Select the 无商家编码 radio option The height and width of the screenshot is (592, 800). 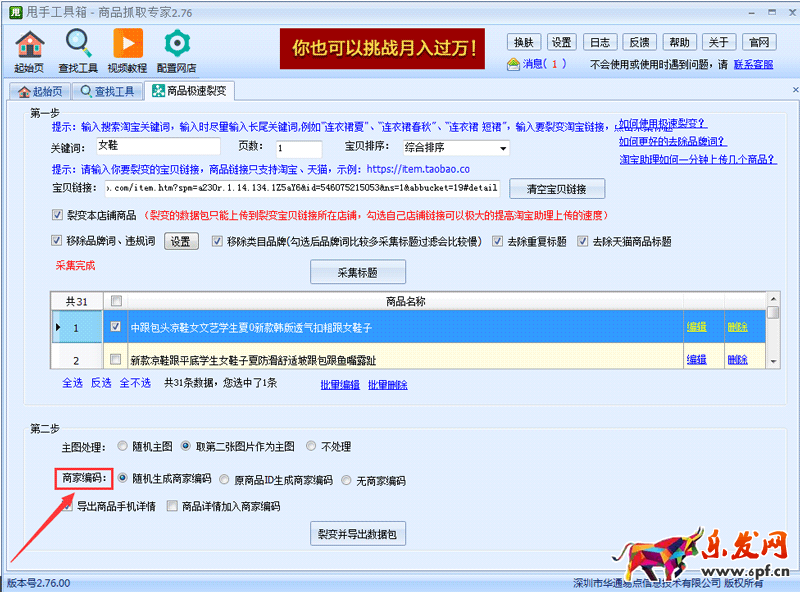tap(347, 480)
